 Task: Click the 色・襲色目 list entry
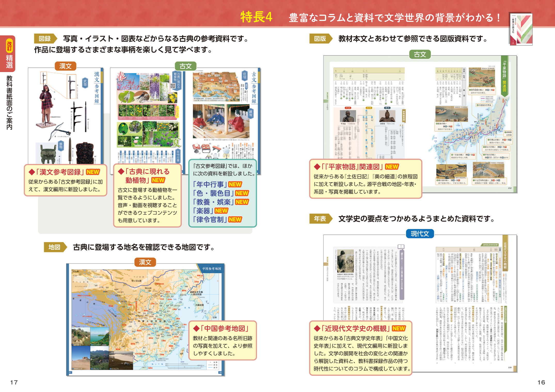tap(213, 193)
